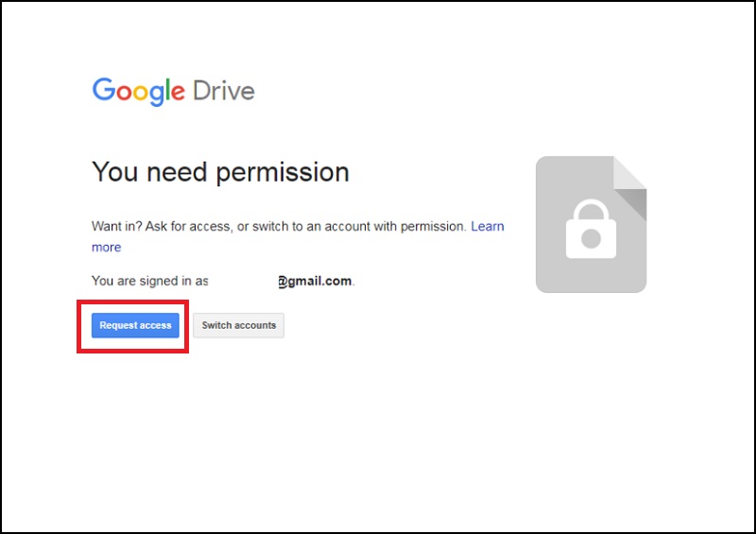Screen dimensions: 756x534
Task: Click the word Drive in the logo
Action: click(x=224, y=91)
